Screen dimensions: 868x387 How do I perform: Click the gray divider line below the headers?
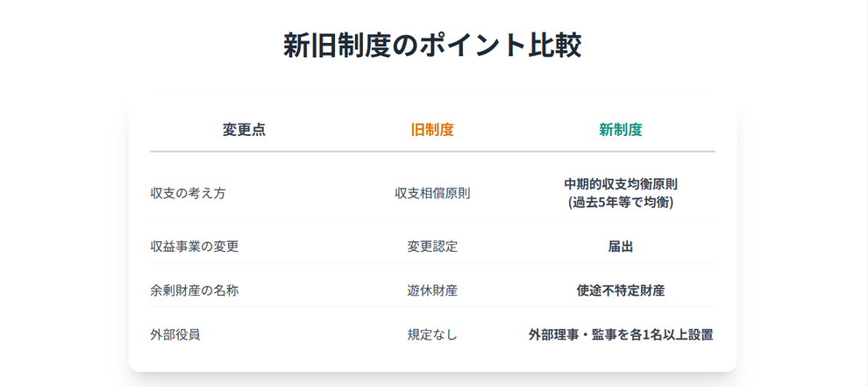[x=432, y=152]
